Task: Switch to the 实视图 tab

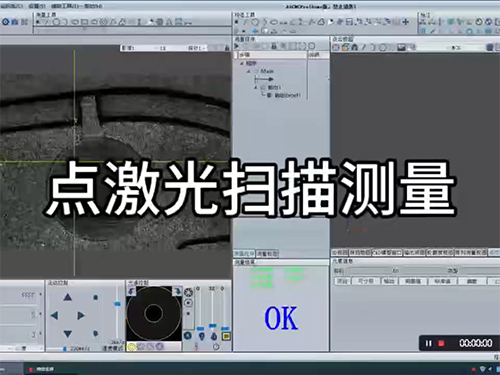Action: (340, 252)
